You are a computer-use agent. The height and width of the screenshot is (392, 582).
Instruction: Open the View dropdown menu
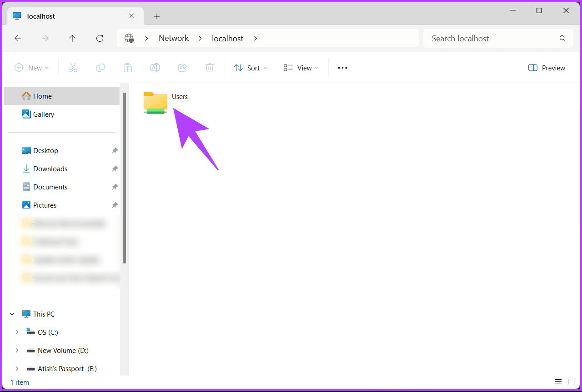pos(301,68)
